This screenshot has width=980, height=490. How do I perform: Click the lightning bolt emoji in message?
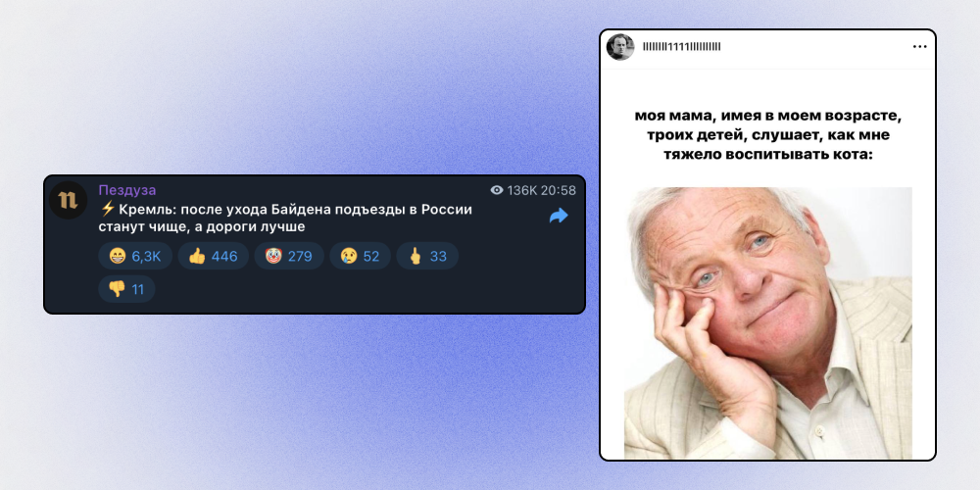click(x=108, y=210)
